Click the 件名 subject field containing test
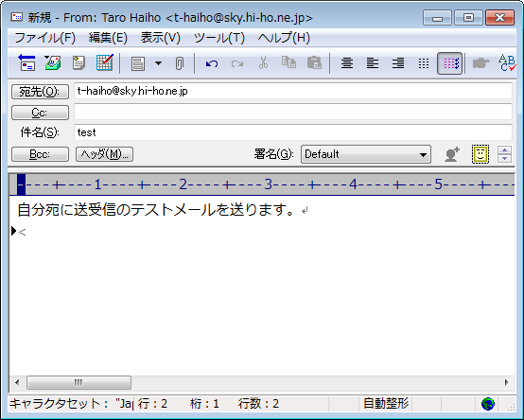Viewport: 524px width, 420px height. click(x=293, y=132)
